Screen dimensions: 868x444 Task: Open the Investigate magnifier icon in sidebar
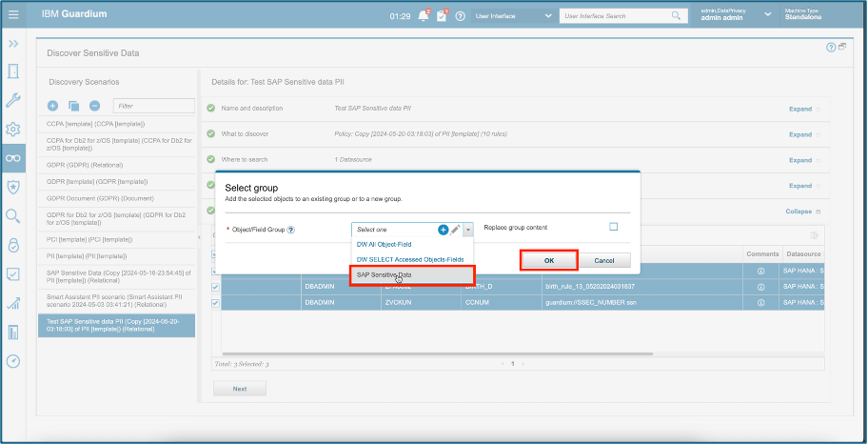13,216
